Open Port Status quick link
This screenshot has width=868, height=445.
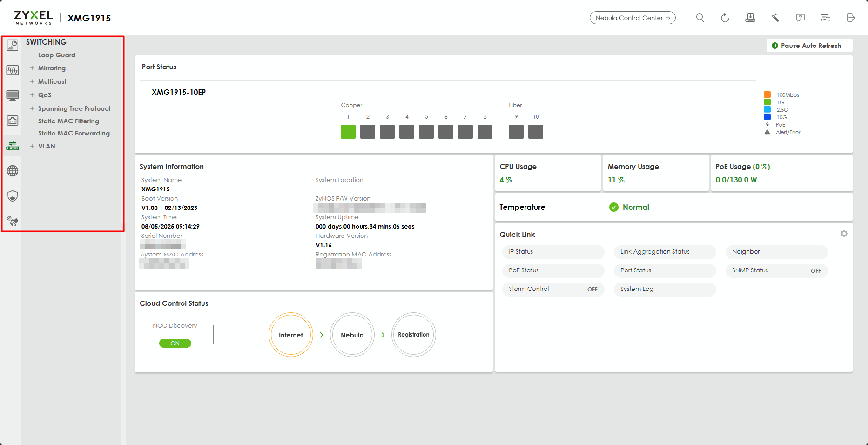(x=665, y=270)
